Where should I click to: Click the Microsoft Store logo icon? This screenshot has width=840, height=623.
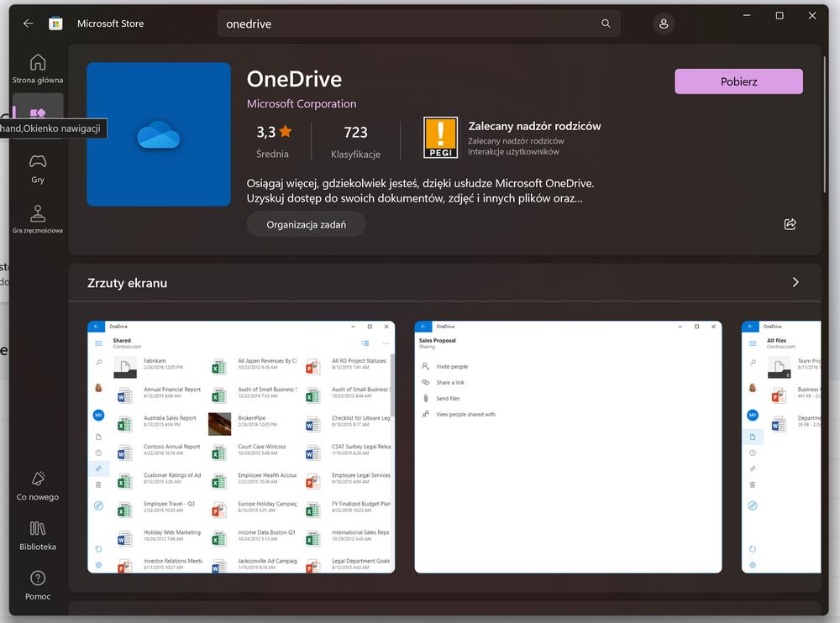click(55, 24)
